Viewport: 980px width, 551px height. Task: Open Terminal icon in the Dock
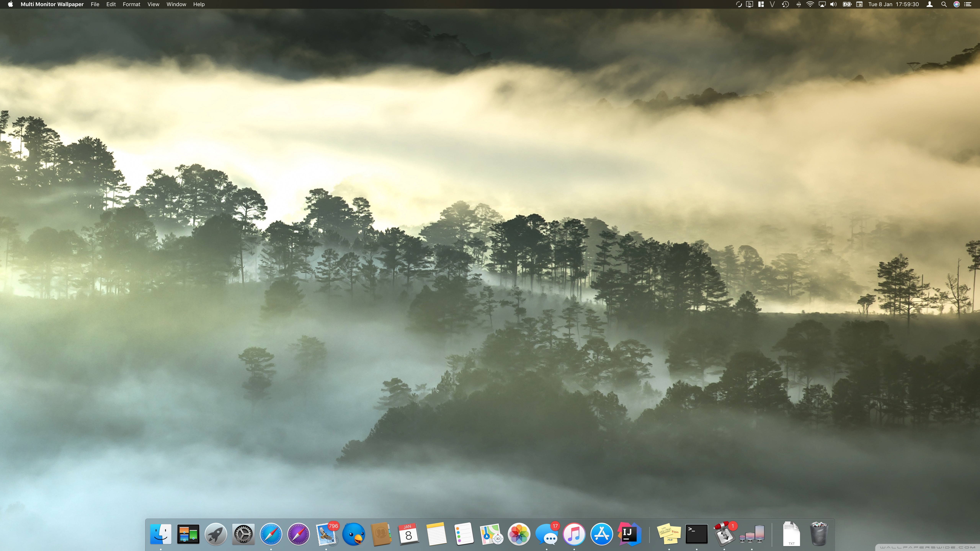pyautogui.click(x=697, y=534)
